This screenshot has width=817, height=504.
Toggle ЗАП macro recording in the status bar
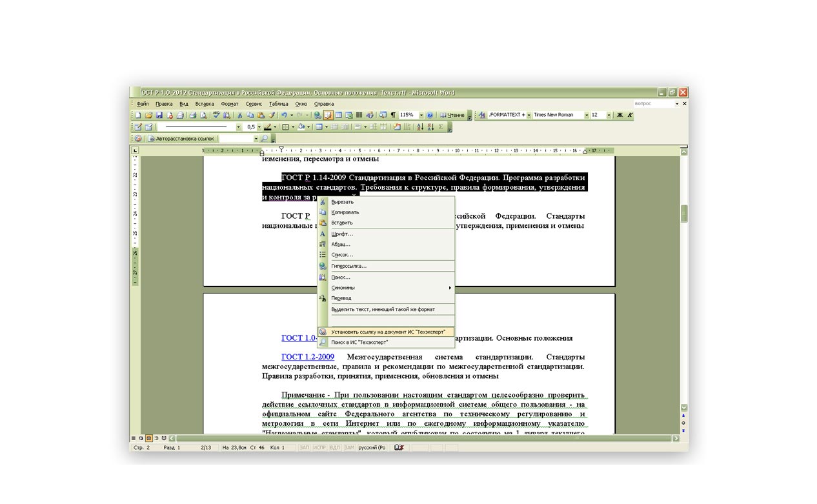[x=305, y=447]
